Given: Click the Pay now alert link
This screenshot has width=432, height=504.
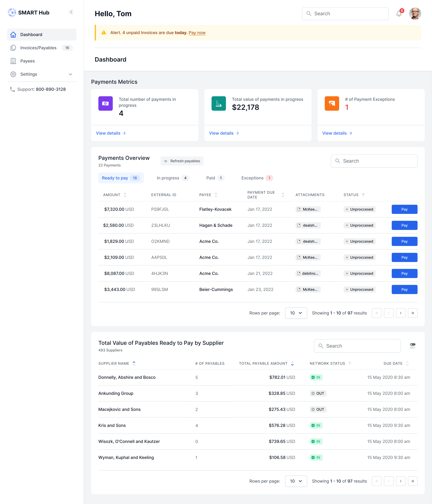Looking at the screenshot, I should coord(197,33).
